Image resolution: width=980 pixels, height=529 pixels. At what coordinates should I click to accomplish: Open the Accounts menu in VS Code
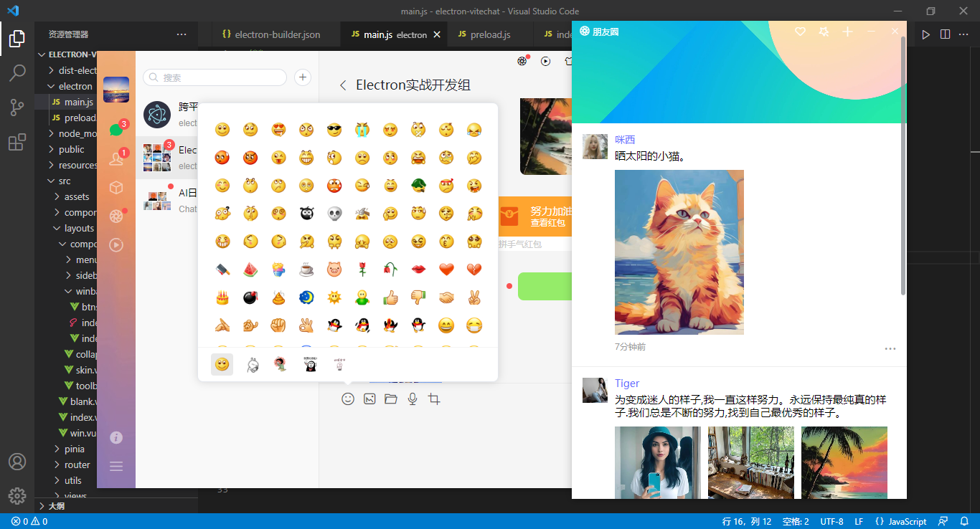pyautogui.click(x=17, y=462)
